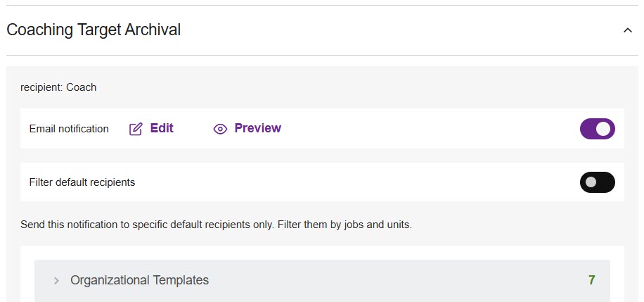Click the word "Archival" in the section title

153,30
